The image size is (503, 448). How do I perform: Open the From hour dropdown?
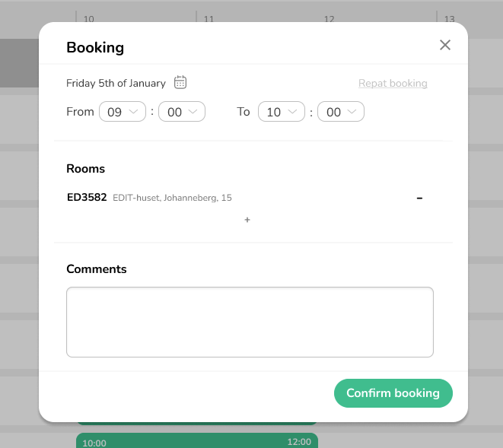pyautogui.click(x=123, y=112)
